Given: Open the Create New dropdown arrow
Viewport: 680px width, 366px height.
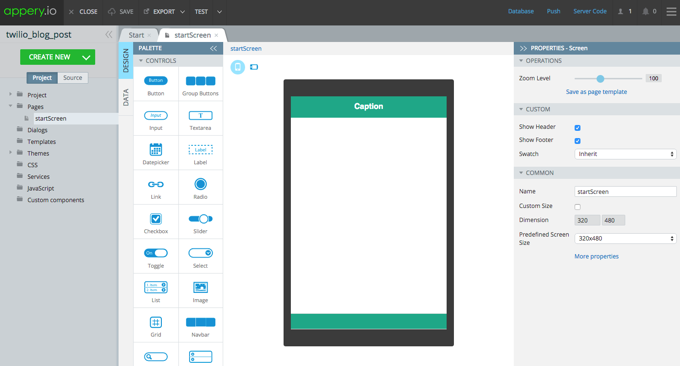Looking at the screenshot, I should tap(86, 57).
